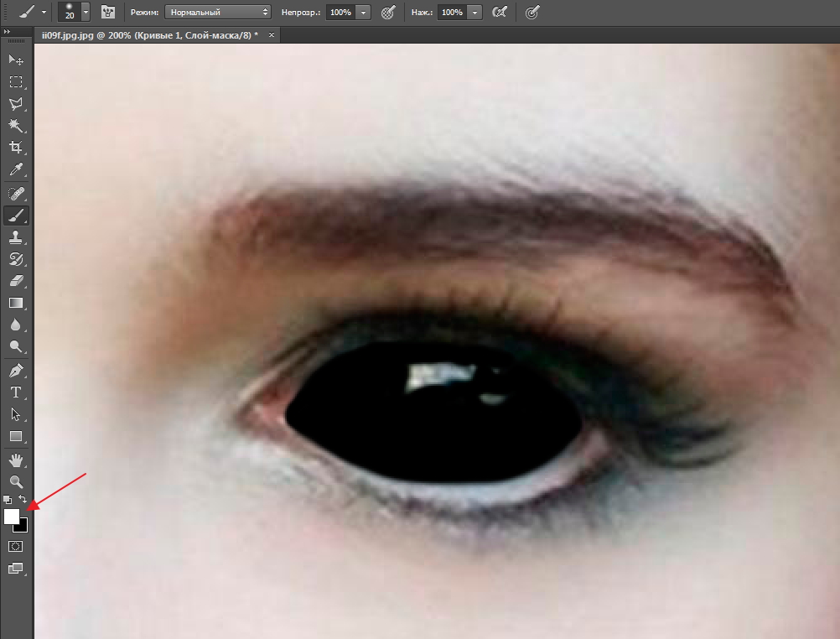Select the Healing Brush tool
This screenshot has height=639, width=840.
tap(16, 193)
